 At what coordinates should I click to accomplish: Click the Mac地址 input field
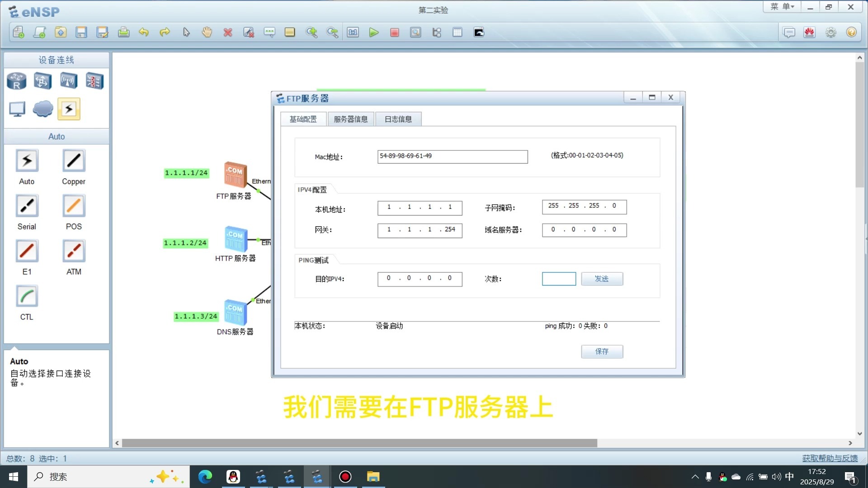453,156
